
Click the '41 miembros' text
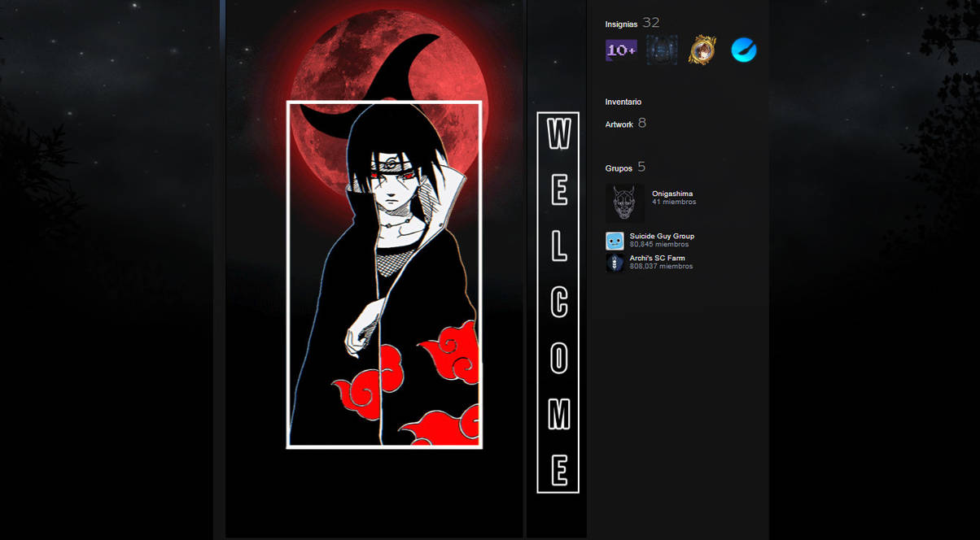point(674,202)
